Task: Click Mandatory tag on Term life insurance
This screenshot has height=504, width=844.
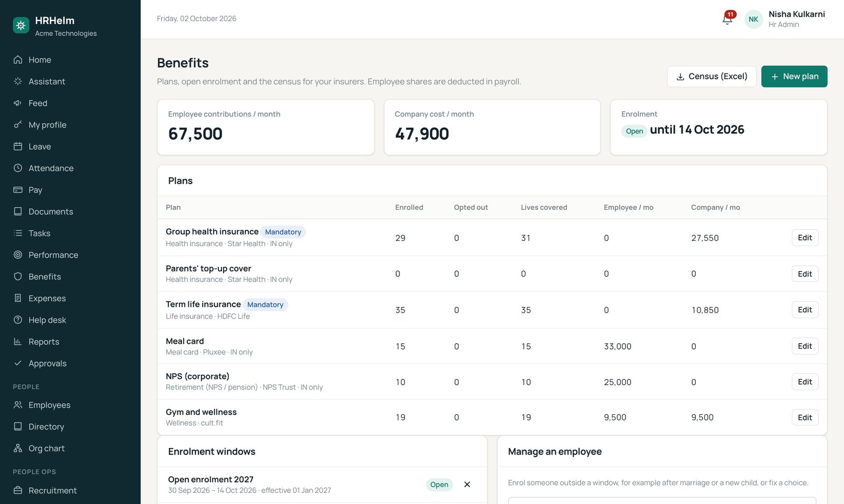Action: click(265, 305)
